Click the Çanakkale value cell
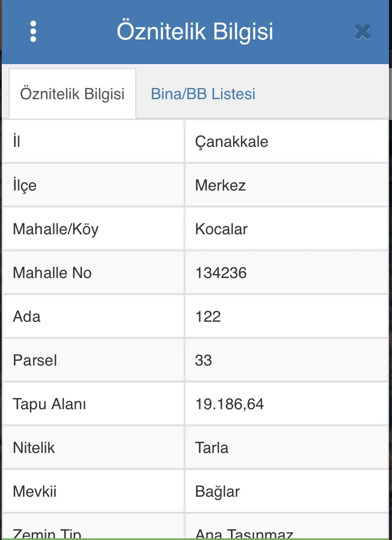 [x=286, y=142]
